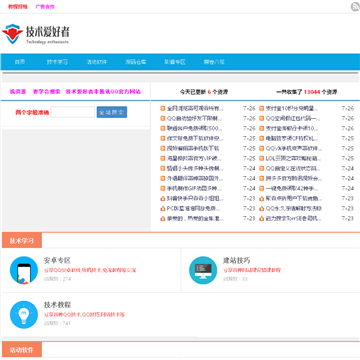Viewport: 360px width, 360px height.
Task: Click the flame icon beside QQ永久冻结 row
Action: tap(262, 208)
